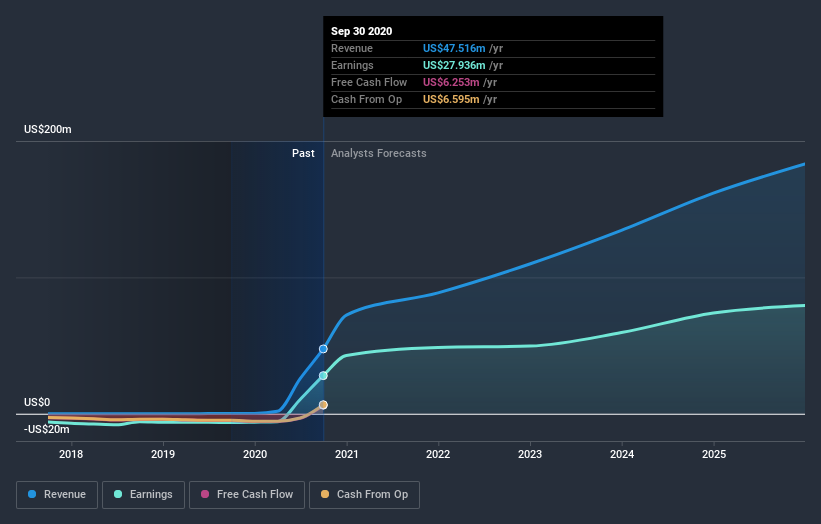The width and height of the screenshot is (821, 524).
Task: Toggle the Cash From Op legend series
Action: pyautogui.click(x=364, y=495)
